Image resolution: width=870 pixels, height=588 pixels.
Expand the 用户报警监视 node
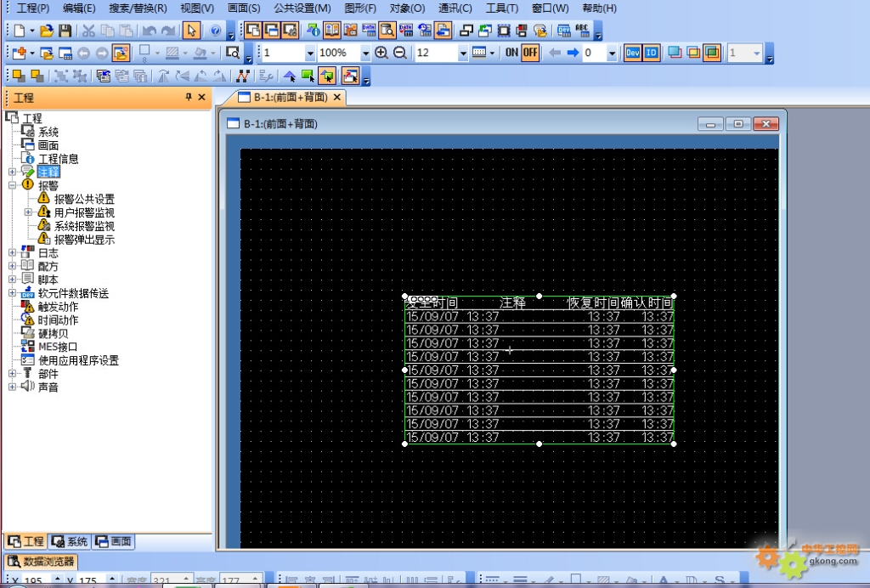(28, 212)
